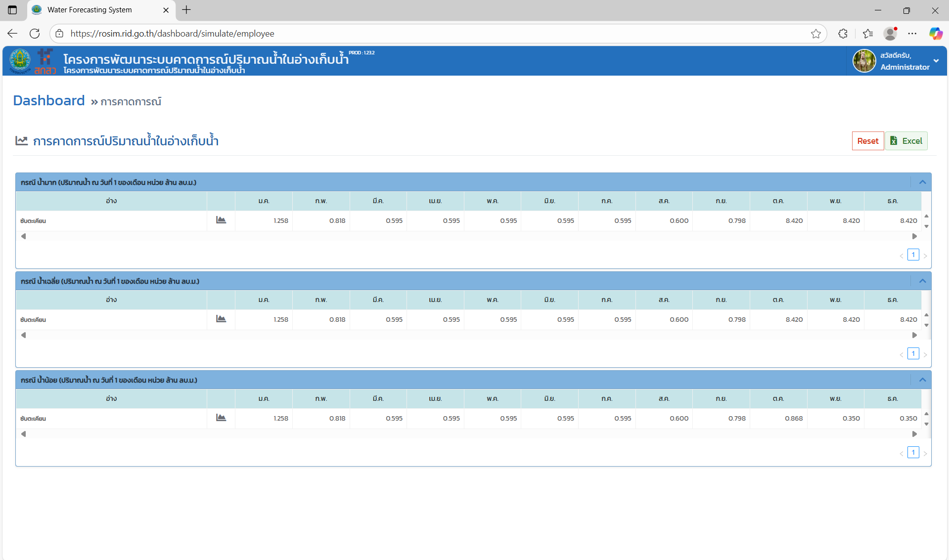Open the Administrator user dropdown
Image resolution: width=949 pixels, height=560 pixels.
click(x=936, y=61)
